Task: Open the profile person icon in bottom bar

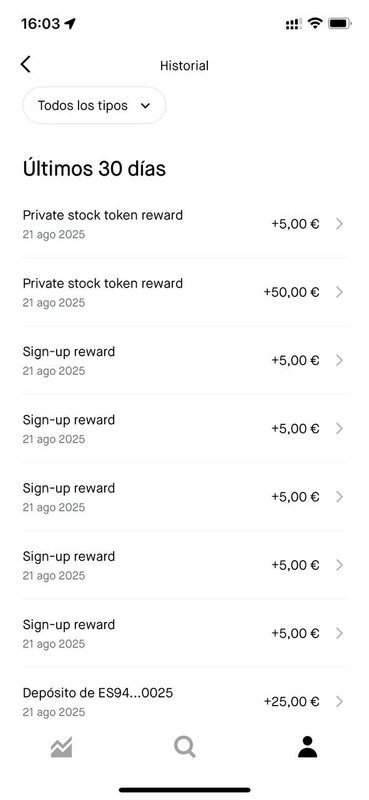Action: (307, 747)
